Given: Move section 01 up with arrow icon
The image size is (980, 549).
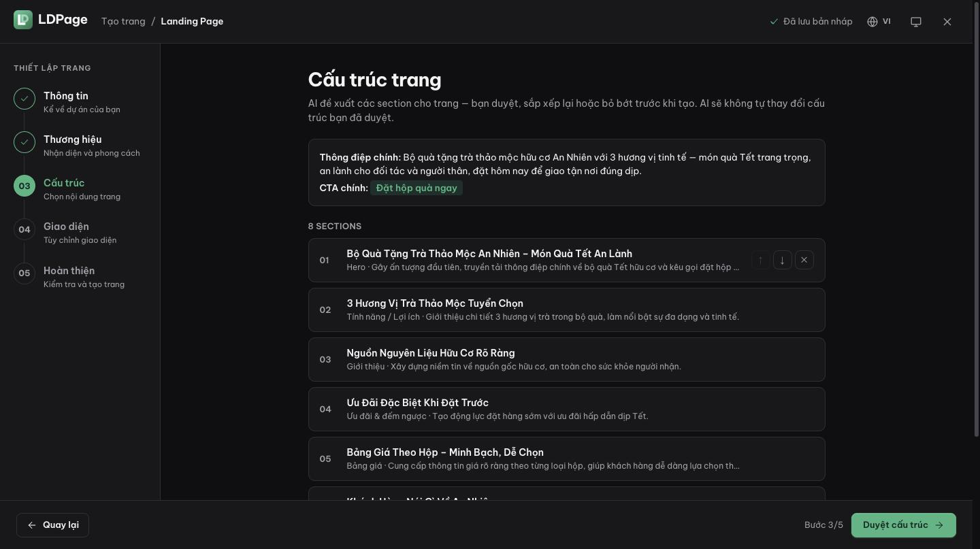Looking at the screenshot, I should click(x=761, y=260).
